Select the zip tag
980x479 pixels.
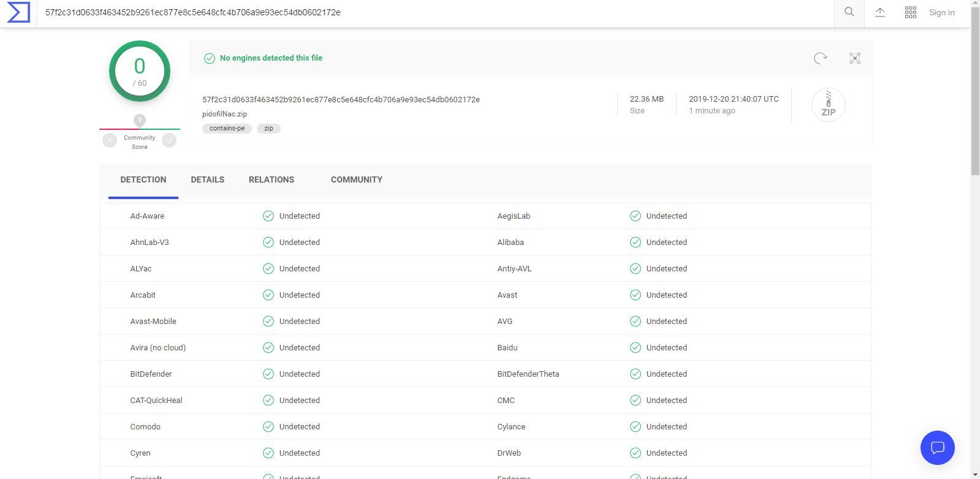pyautogui.click(x=268, y=129)
